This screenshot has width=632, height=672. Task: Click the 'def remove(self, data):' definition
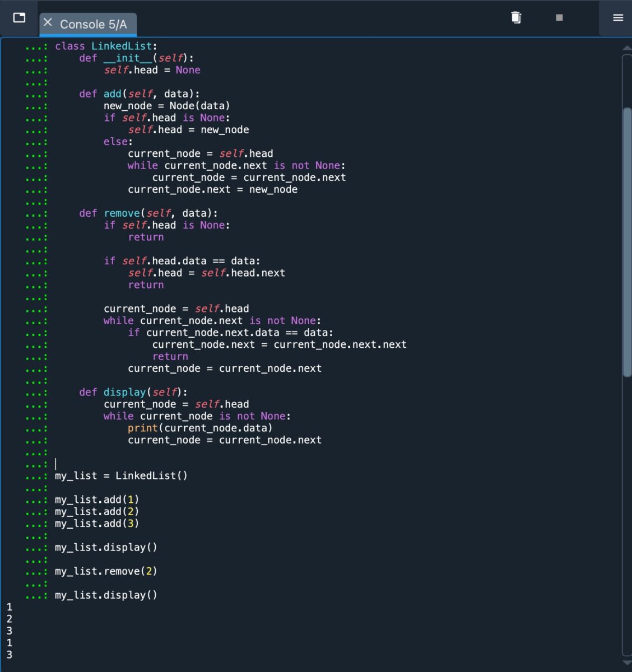click(148, 213)
